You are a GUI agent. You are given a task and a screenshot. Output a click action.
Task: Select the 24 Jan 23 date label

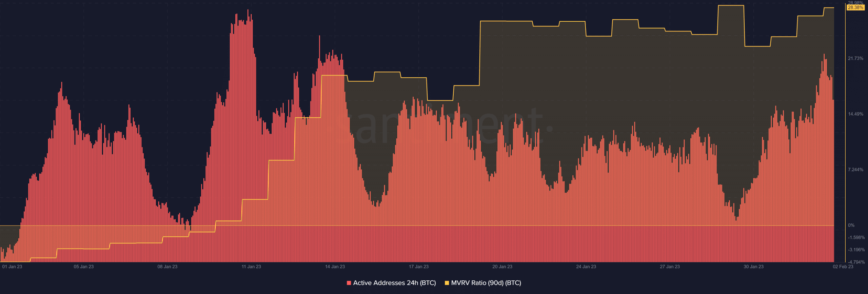click(586, 267)
